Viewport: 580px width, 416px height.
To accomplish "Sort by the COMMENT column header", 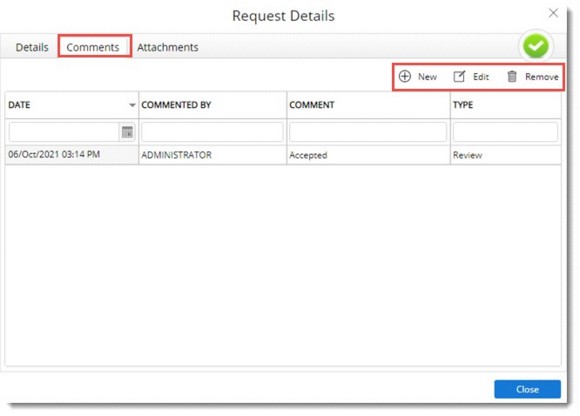I will click(311, 105).
